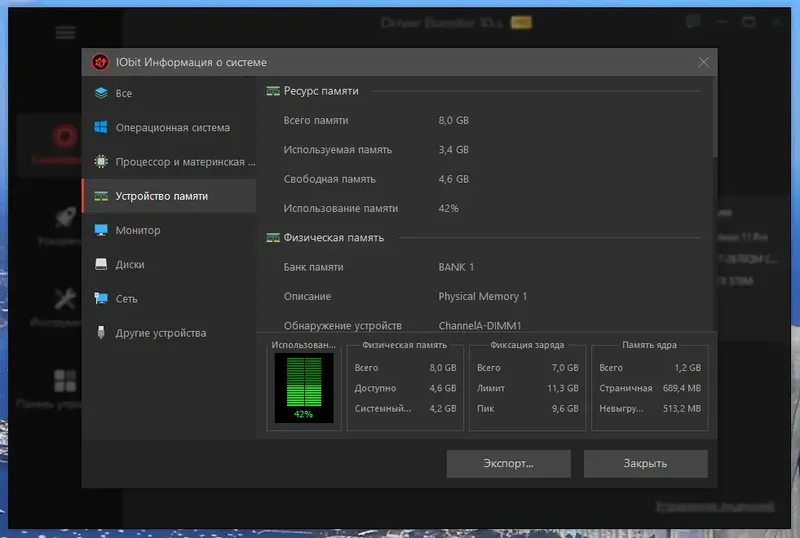Screen dimensions: 800x538
Task: Click the monitor screen icon in sidebar
Action: click(101, 230)
